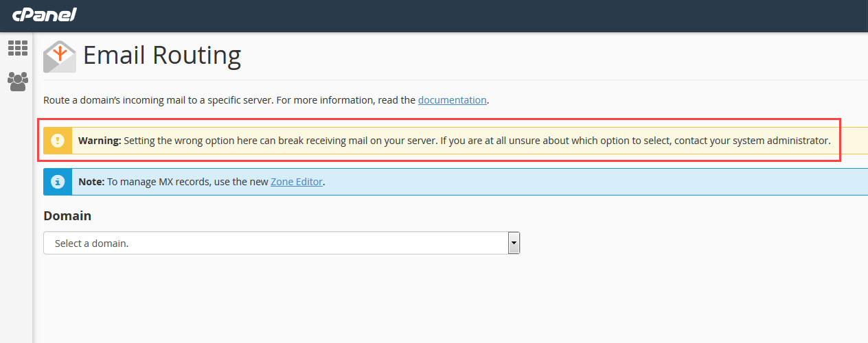868x343 pixels.
Task: Open User Manager people icon in sidebar
Action: [18, 82]
